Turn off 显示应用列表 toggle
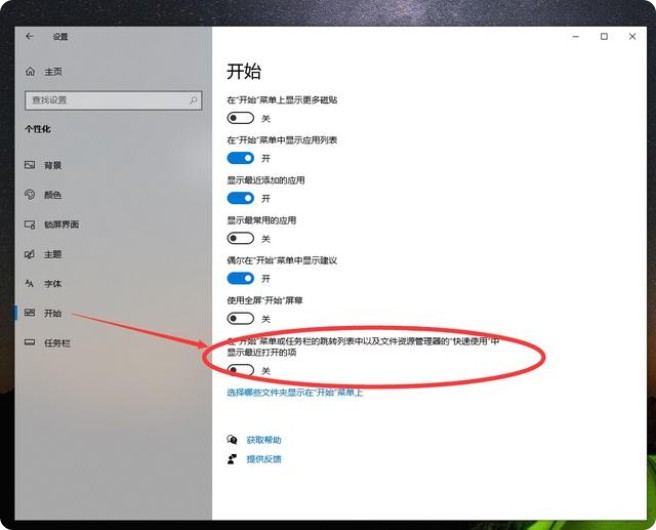Image resolution: width=656 pixels, height=530 pixels. point(240,158)
